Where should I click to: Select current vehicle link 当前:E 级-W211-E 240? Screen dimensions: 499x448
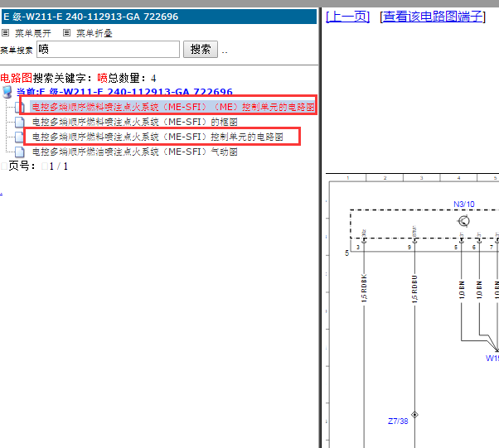[x=124, y=92]
